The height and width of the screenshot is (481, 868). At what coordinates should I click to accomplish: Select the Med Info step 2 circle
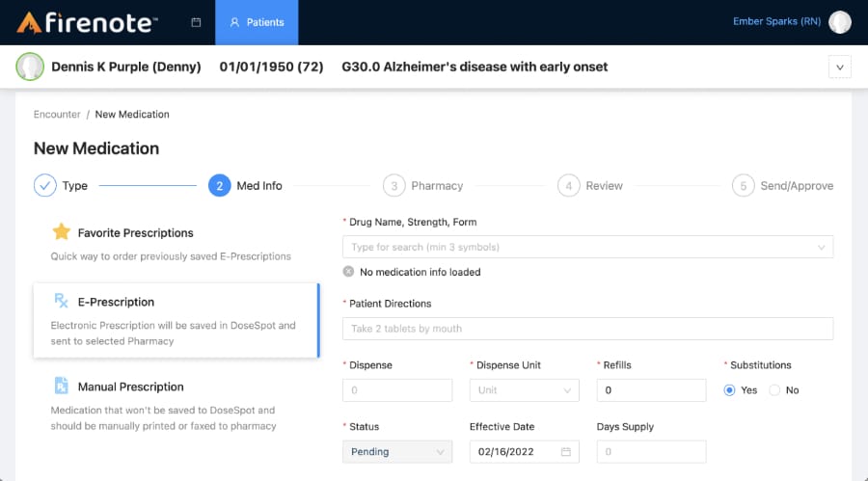point(220,185)
